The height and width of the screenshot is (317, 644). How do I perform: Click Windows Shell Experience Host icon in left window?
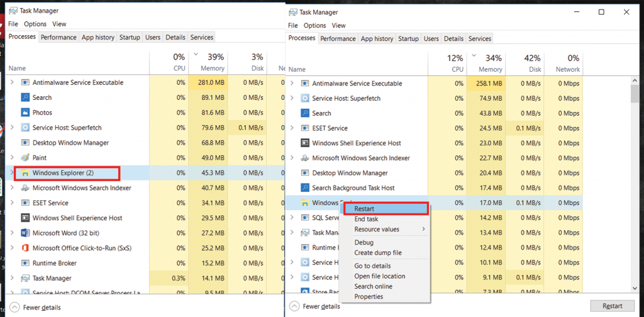coord(25,218)
